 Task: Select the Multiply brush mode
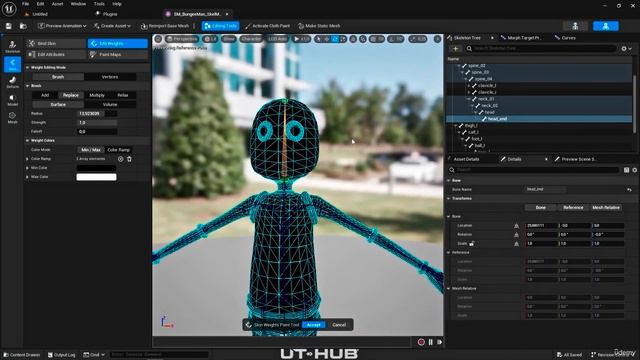tap(97, 95)
